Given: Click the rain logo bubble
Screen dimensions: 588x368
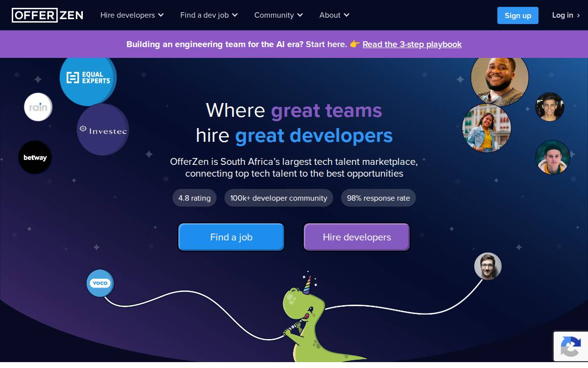Looking at the screenshot, I should click(38, 107).
